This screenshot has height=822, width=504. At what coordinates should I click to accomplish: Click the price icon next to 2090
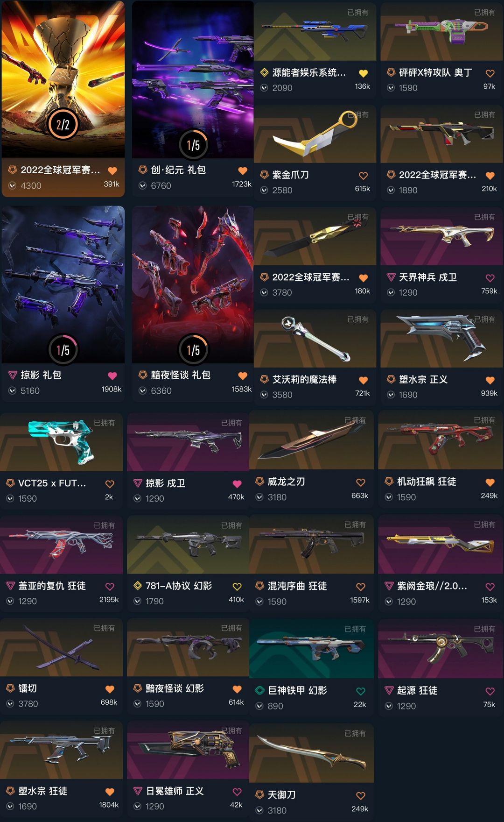pyautogui.click(x=264, y=88)
